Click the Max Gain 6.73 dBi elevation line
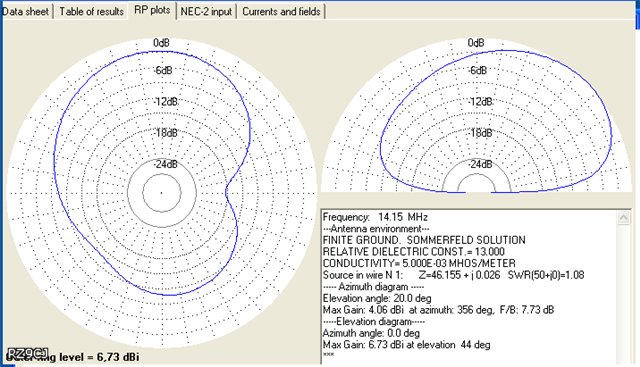Screen dimensions: 640x367 coord(407,345)
